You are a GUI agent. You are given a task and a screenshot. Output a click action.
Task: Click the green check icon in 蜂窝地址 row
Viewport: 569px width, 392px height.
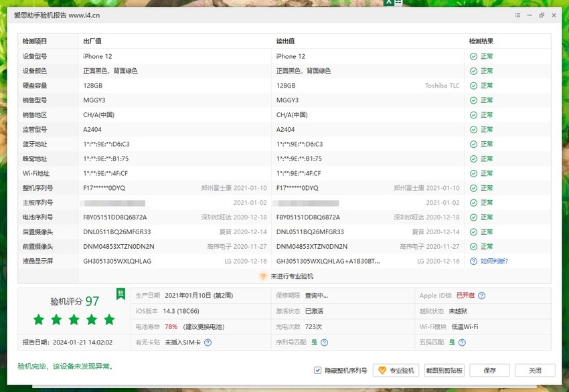pos(473,159)
